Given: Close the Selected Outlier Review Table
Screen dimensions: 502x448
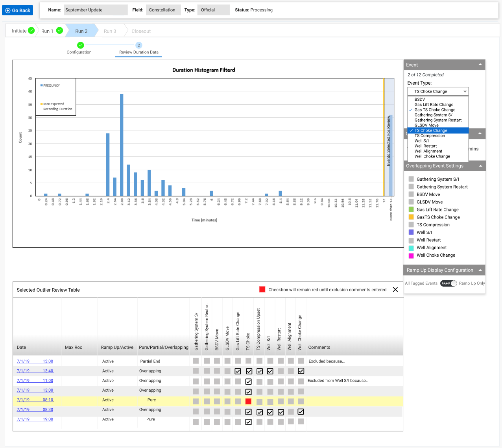Looking at the screenshot, I should click(395, 290).
